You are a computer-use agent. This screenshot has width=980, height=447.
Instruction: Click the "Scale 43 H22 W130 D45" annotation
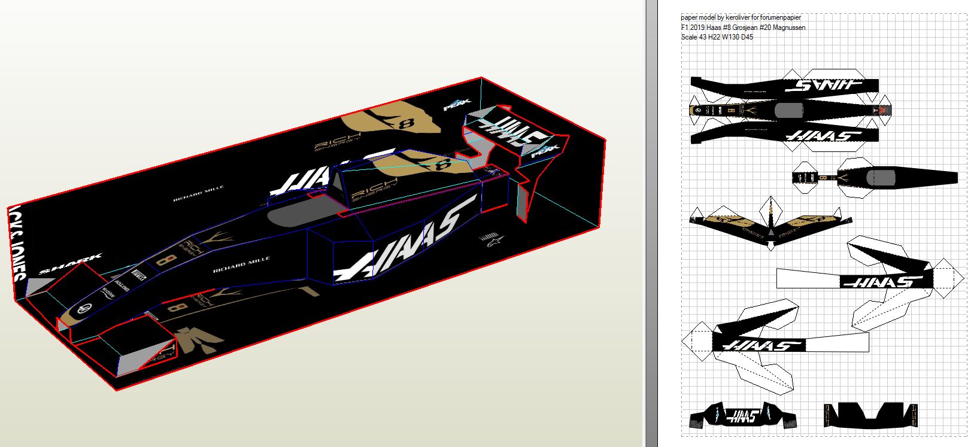717,37
